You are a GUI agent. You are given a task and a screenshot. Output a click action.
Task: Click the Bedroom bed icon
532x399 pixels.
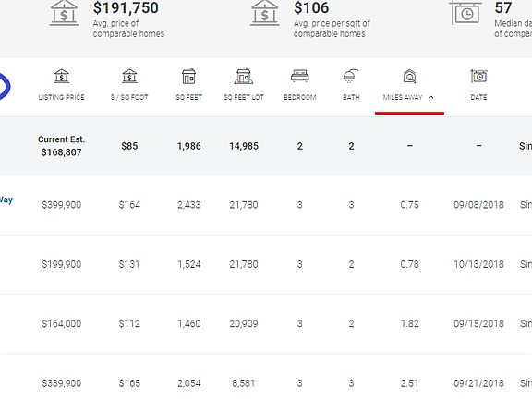coord(300,76)
